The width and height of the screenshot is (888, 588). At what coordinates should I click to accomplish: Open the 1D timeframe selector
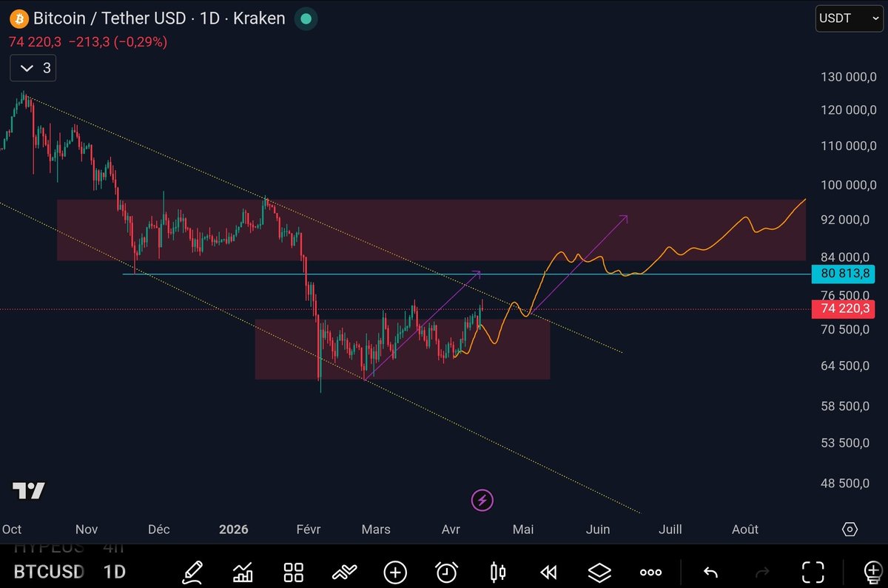point(114,572)
